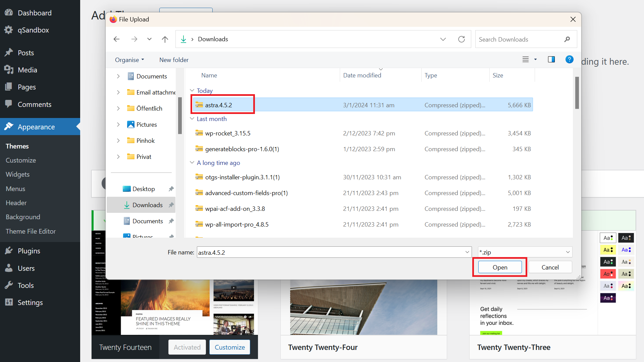Open Theme File Editor link
Image resolution: width=644 pixels, height=362 pixels.
31,231
